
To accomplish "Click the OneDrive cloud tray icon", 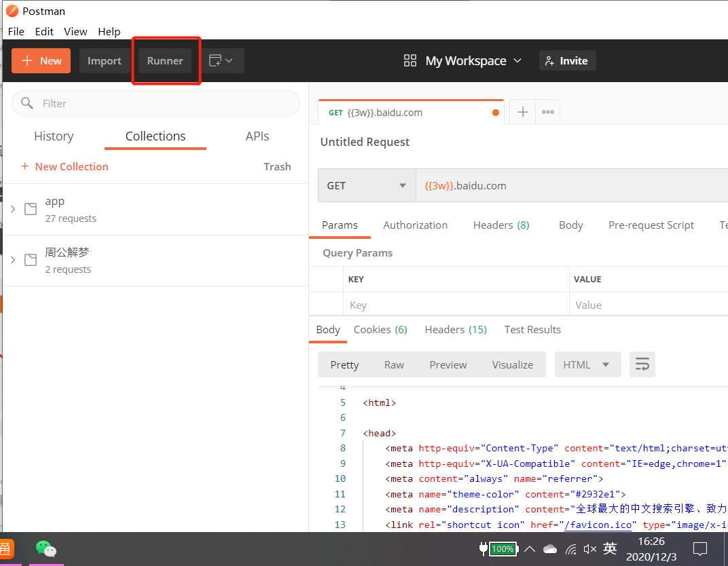I will (550, 549).
